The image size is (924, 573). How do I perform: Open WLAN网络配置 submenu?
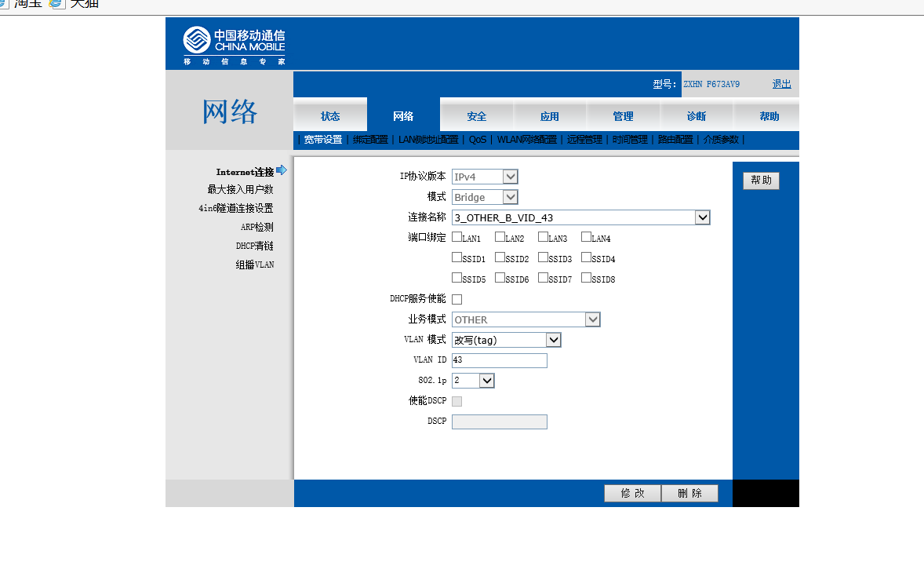(x=526, y=140)
